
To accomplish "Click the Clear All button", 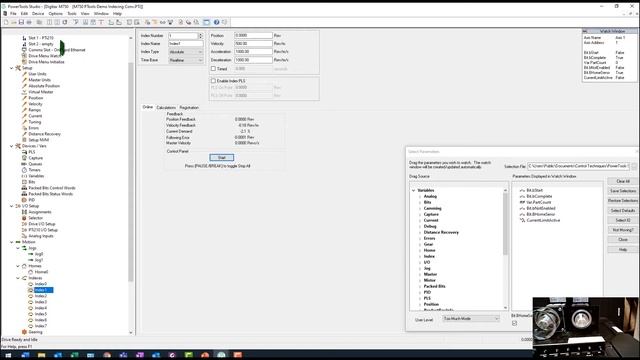I will pyautogui.click(x=622, y=181).
